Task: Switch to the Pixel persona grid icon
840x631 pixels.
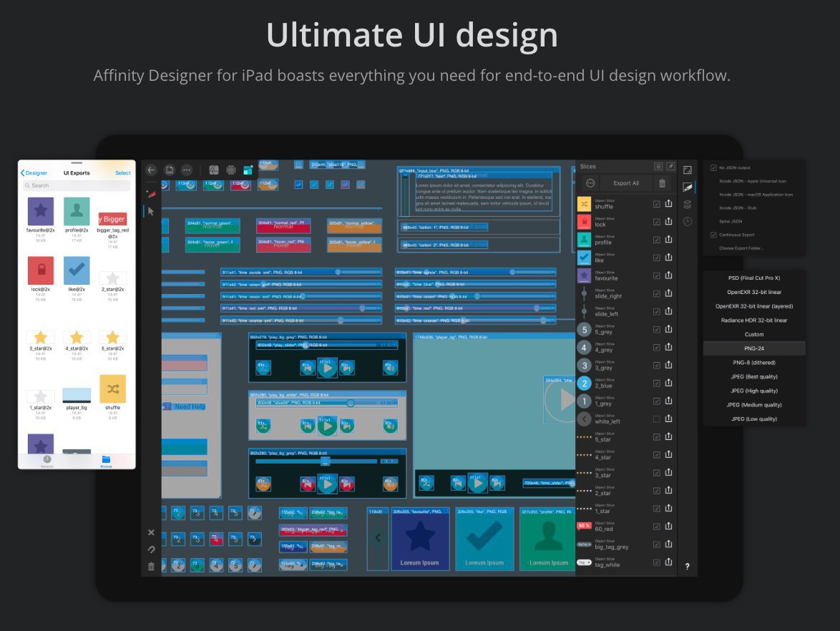Action: pos(231,170)
